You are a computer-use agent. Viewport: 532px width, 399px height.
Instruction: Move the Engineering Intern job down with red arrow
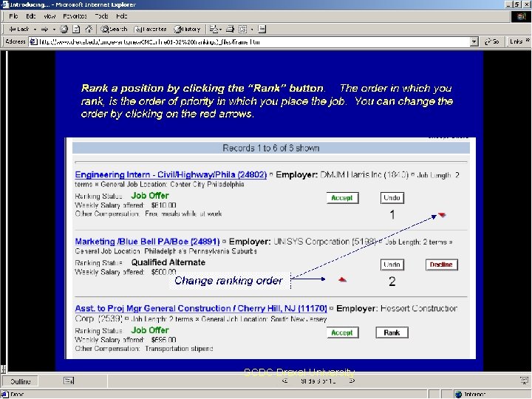[442, 215]
